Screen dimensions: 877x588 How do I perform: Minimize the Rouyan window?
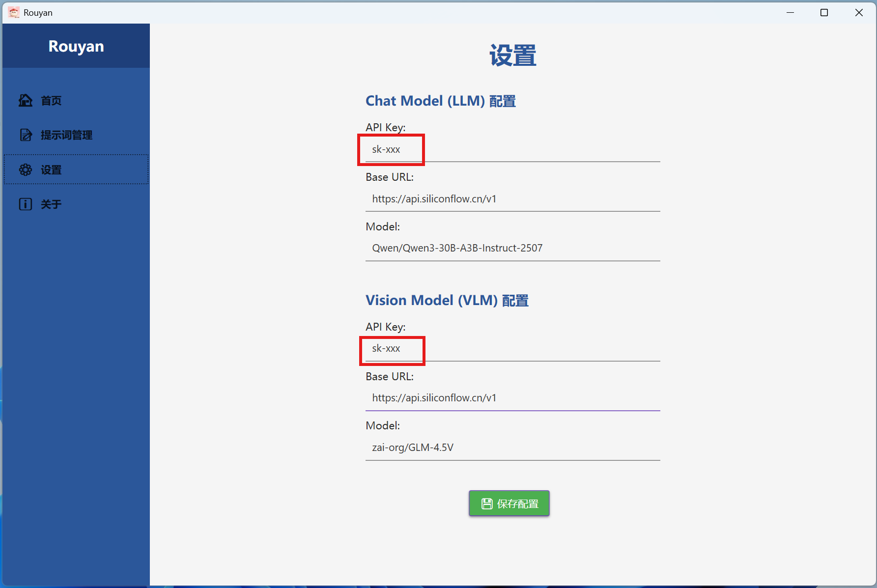790,13
